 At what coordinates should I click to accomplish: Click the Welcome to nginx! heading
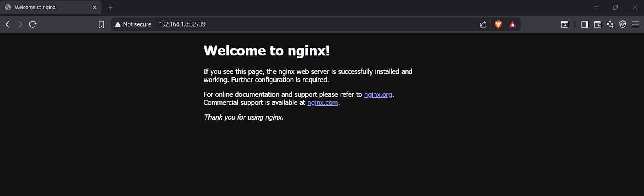[266, 51]
